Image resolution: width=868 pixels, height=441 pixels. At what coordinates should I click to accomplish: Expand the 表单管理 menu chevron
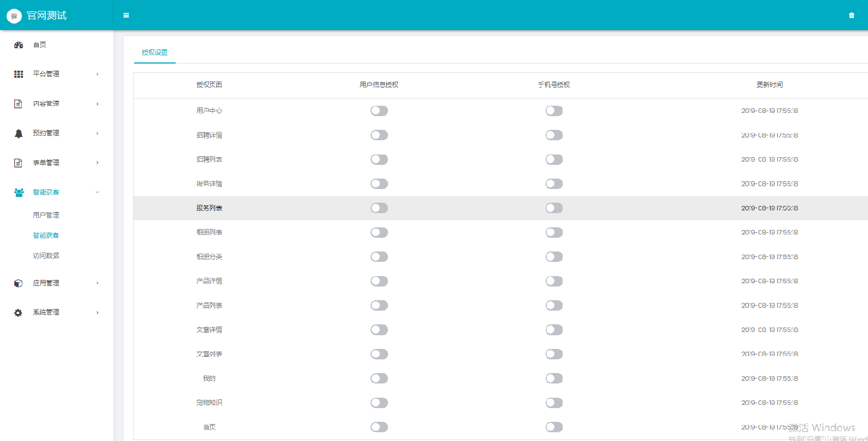pos(97,163)
